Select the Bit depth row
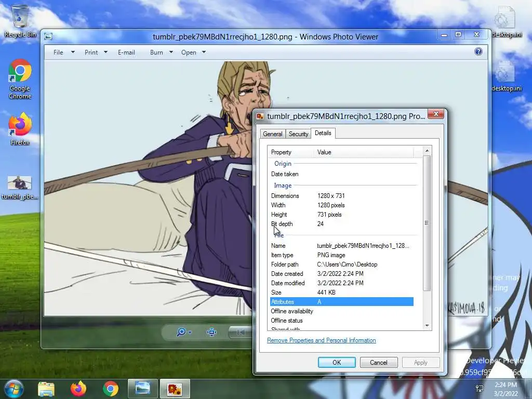The width and height of the screenshot is (532, 399). pyautogui.click(x=342, y=224)
